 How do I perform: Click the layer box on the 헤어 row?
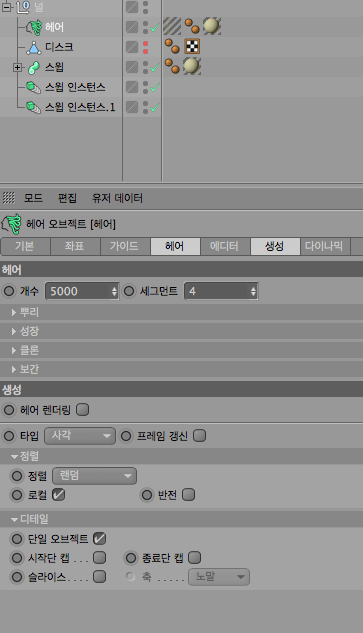click(132, 27)
